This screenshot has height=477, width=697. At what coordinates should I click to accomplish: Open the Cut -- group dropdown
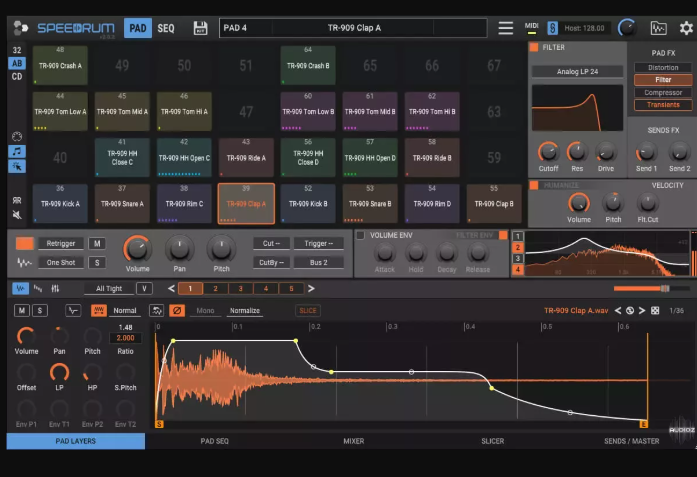tap(271, 243)
